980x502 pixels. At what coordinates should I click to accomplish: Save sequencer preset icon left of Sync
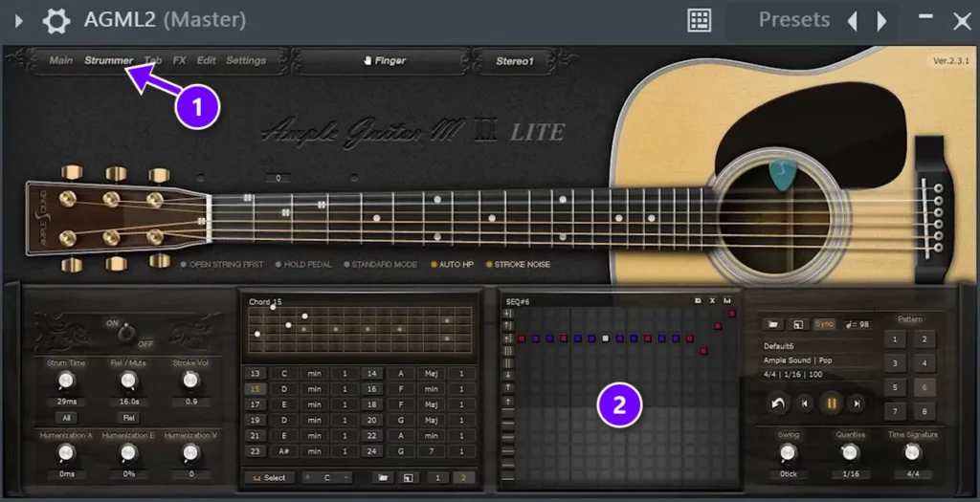[x=797, y=324]
